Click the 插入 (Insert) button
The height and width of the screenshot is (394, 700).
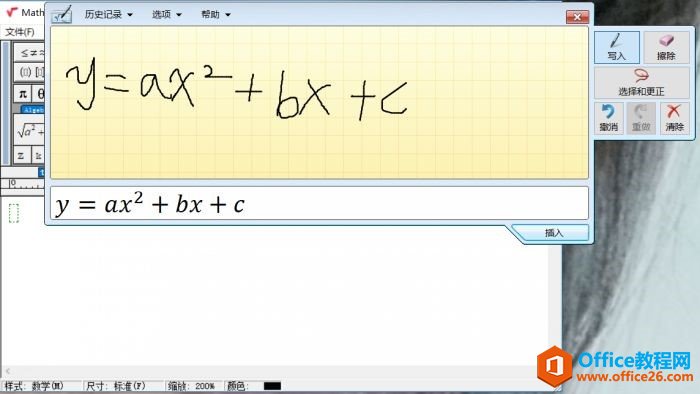pyautogui.click(x=554, y=232)
